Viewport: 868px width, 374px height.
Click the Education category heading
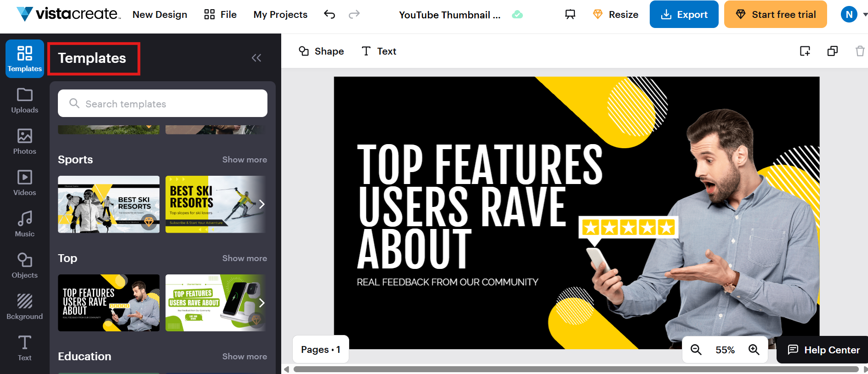coord(85,357)
